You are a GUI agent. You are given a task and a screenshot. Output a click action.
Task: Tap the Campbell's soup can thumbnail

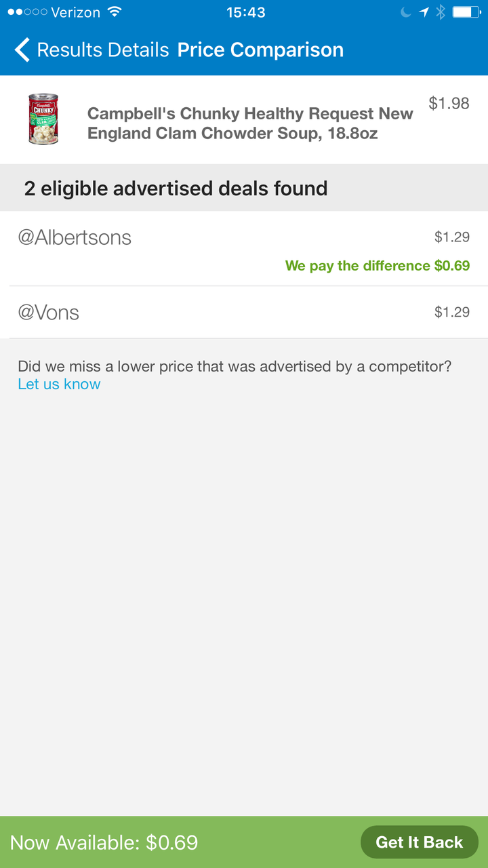[43, 119]
